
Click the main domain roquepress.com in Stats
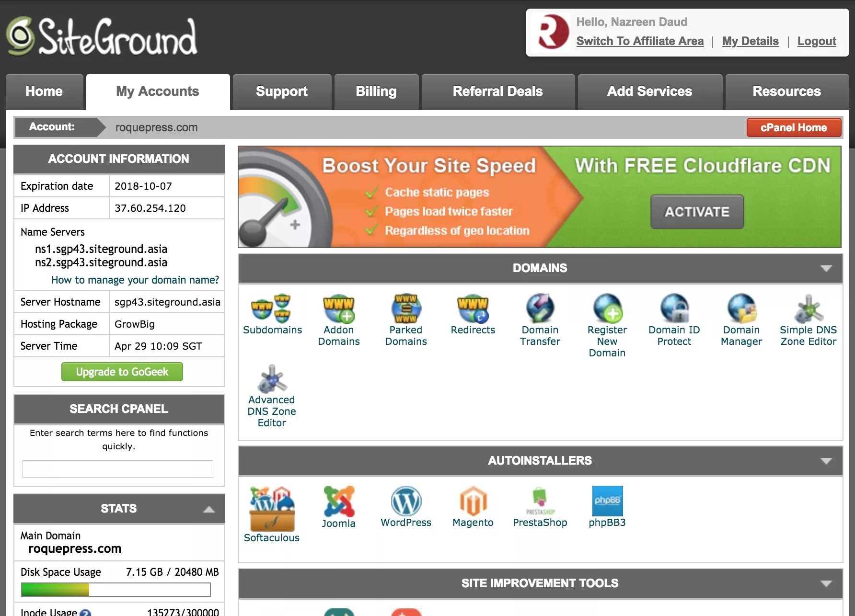click(x=75, y=548)
